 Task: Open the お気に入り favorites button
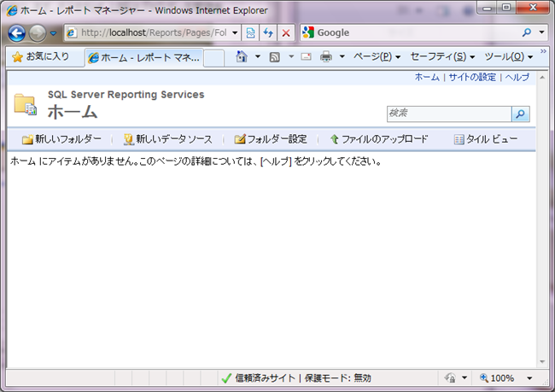click(41, 56)
